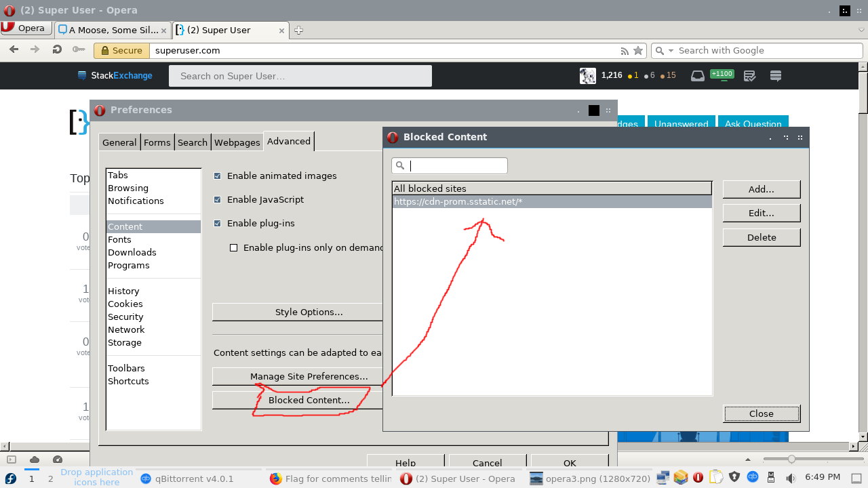The width and height of the screenshot is (868, 488).
Task: Toggle Enable animated images checkbox
Action: coord(218,176)
